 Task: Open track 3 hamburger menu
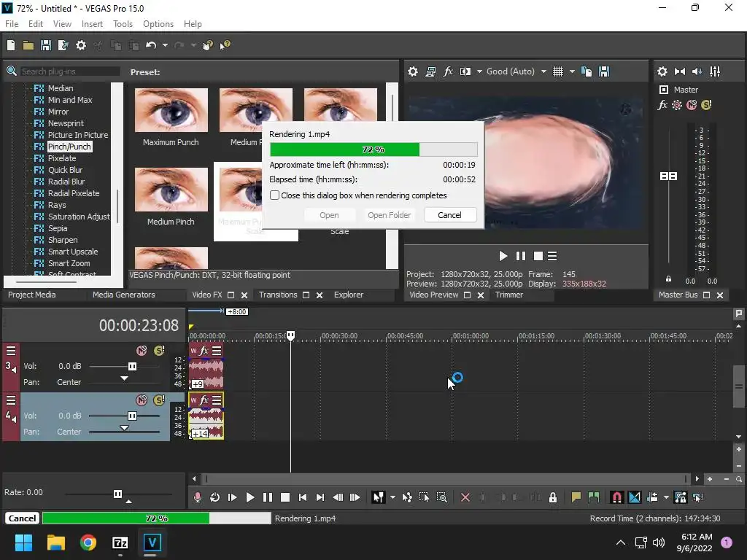point(11,351)
